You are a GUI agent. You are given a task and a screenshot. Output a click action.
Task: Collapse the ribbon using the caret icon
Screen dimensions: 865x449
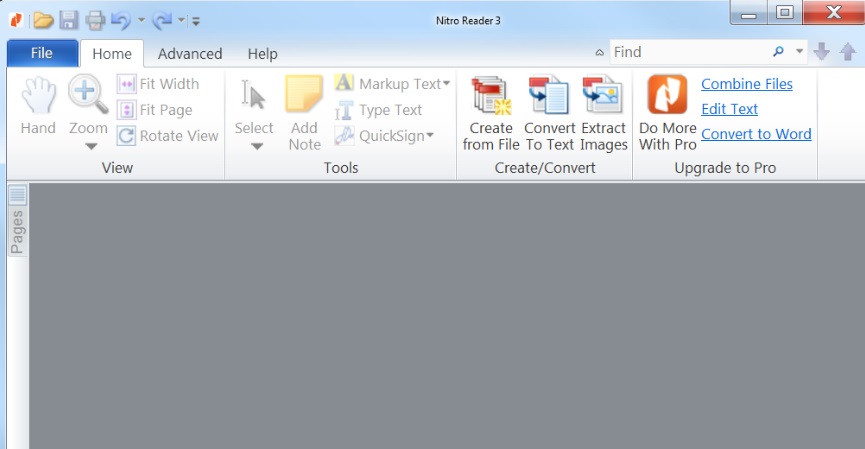point(600,53)
